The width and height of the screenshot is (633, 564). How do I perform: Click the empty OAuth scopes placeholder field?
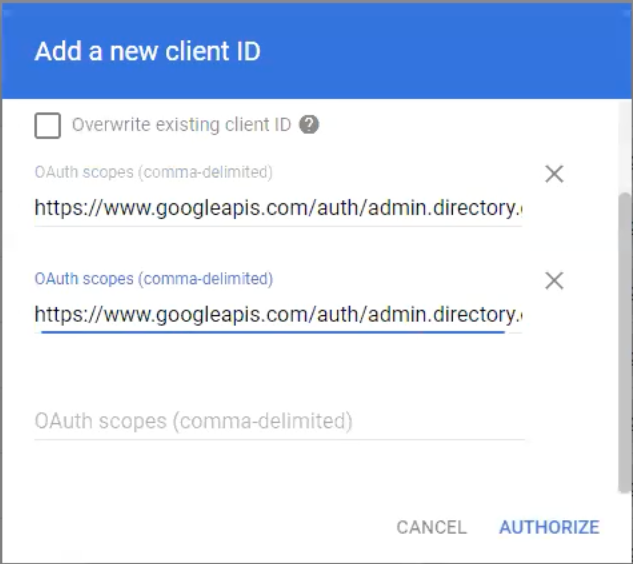click(x=279, y=421)
